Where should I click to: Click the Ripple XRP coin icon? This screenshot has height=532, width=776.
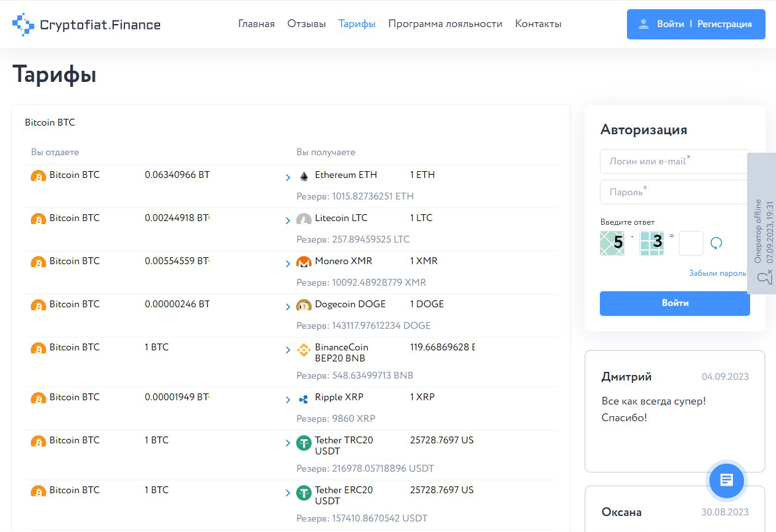304,399
